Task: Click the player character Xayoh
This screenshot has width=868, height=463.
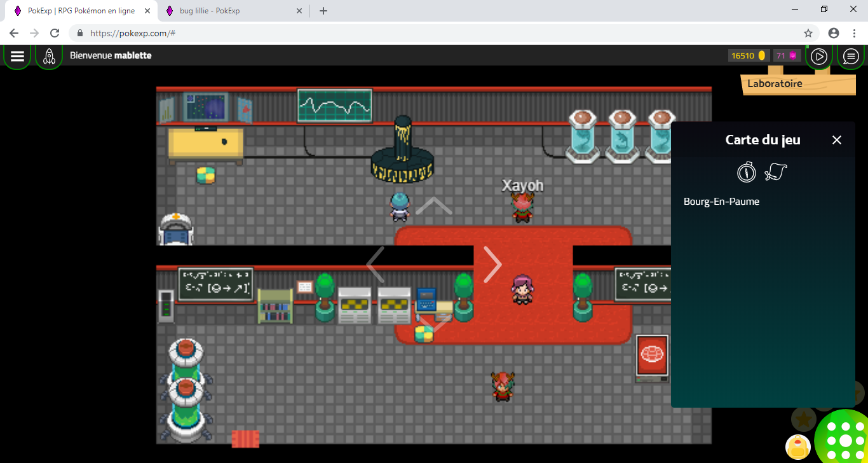Action: 522,207
